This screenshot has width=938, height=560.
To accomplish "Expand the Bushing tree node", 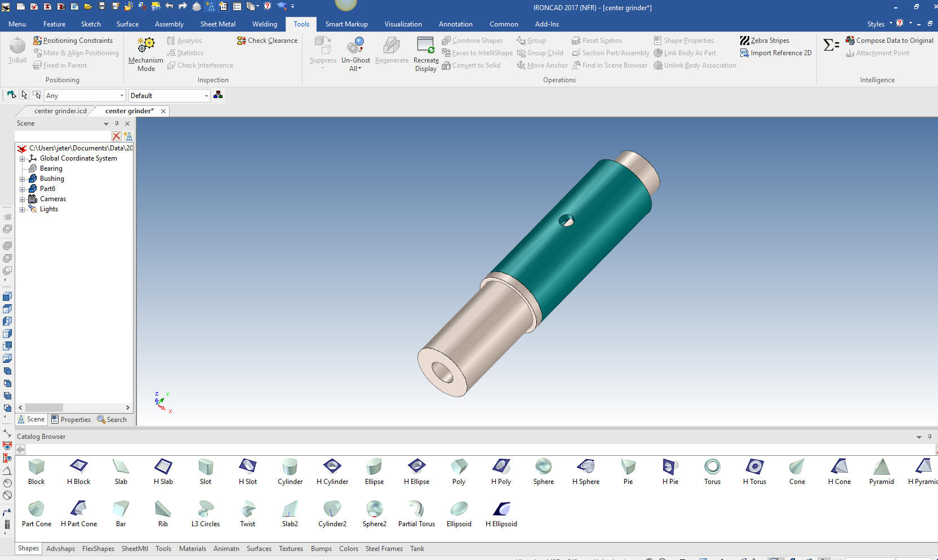I will coord(23,179).
